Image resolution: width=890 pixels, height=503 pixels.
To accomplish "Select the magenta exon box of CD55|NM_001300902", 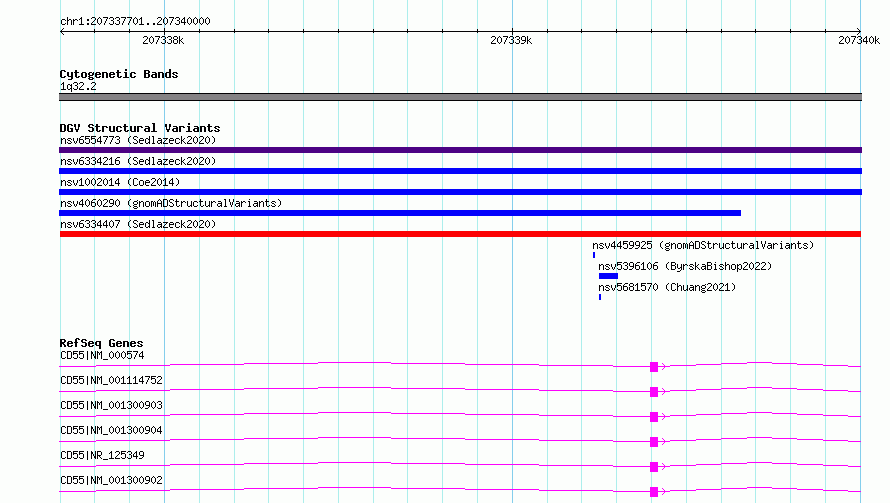I will pyautogui.click(x=654, y=492).
